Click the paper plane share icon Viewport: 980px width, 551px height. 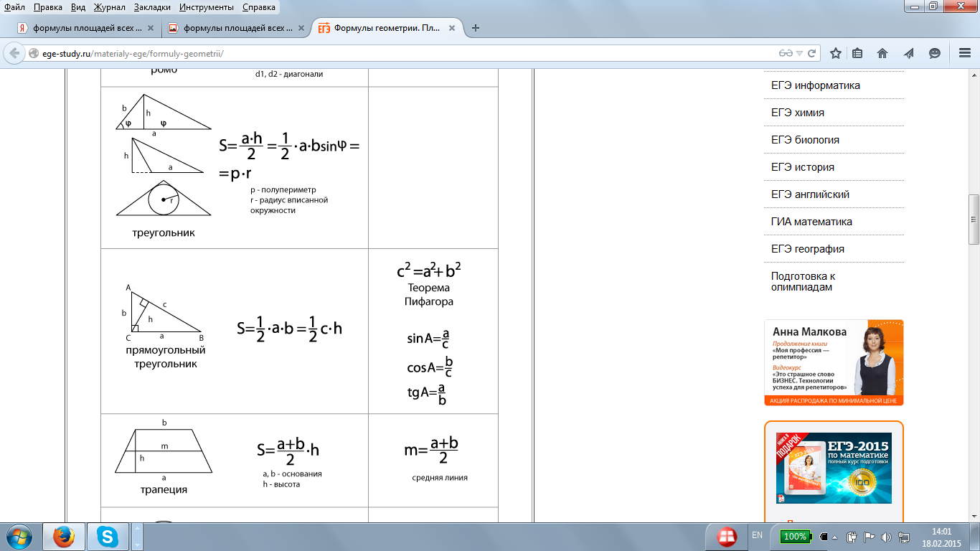[x=909, y=53]
